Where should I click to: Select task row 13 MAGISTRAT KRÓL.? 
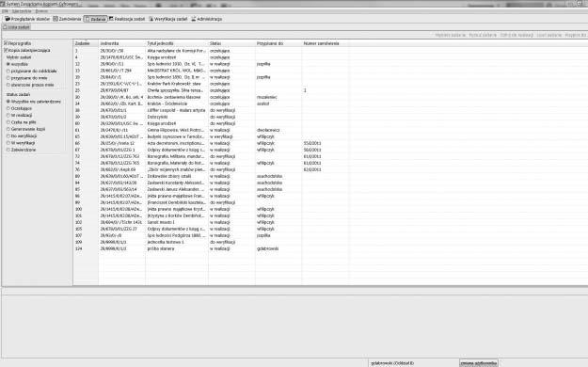pyautogui.click(x=330, y=71)
